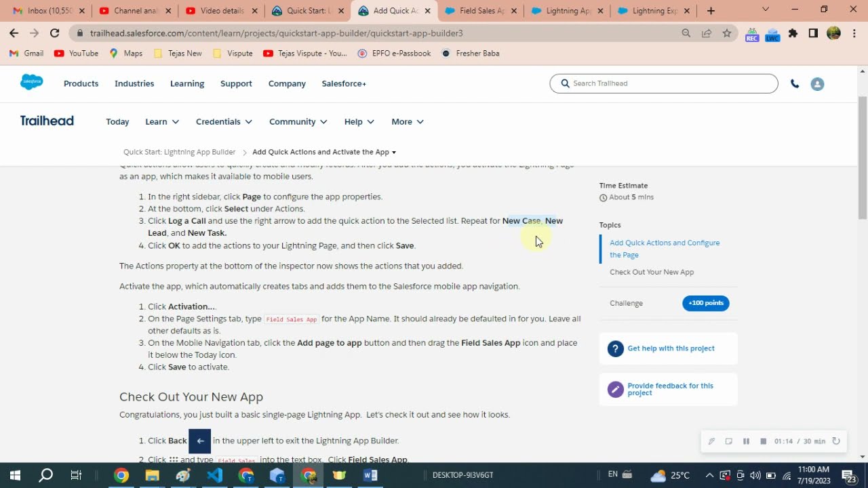Click the browser address bar URL

276,33
